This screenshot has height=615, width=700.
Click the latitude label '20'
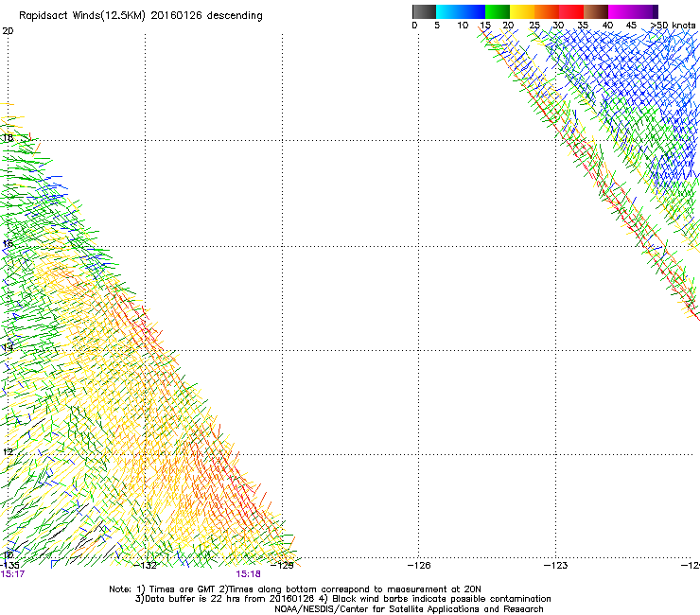8,31
